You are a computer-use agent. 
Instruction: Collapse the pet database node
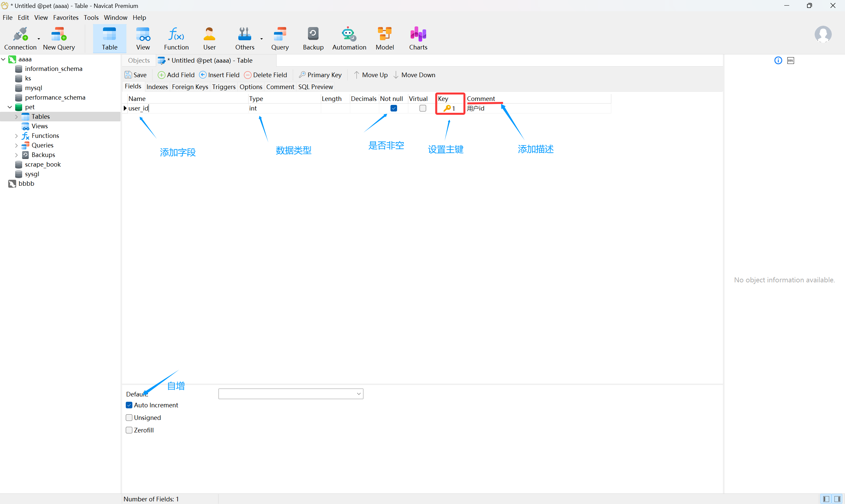tap(10, 107)
